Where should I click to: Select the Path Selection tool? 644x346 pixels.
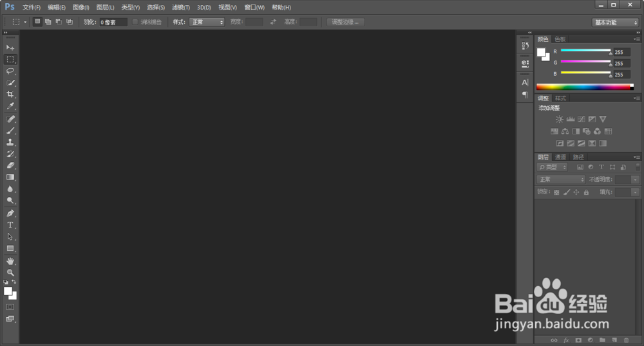pos(10,237)
